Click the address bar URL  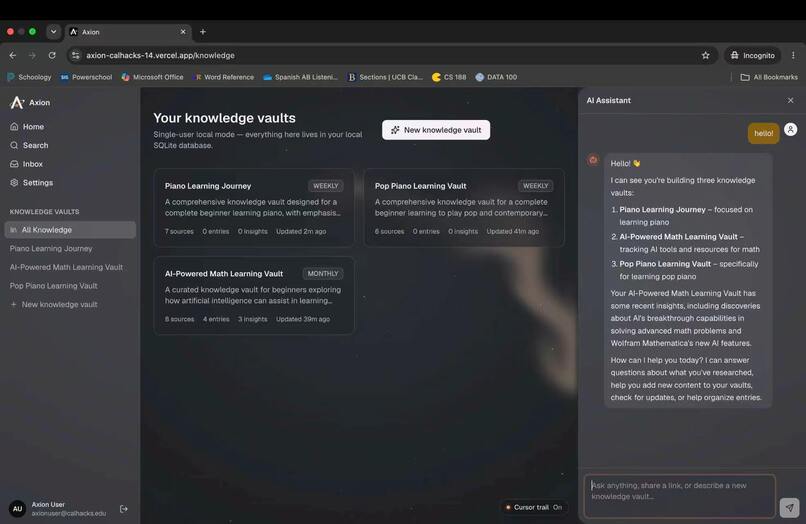click(x=160, y=55)
